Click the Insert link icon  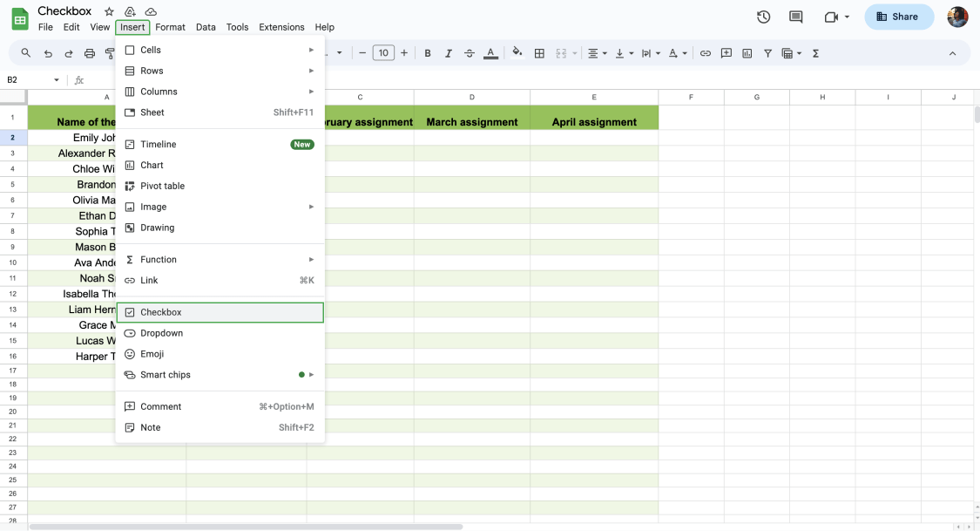tap(705, 52)
